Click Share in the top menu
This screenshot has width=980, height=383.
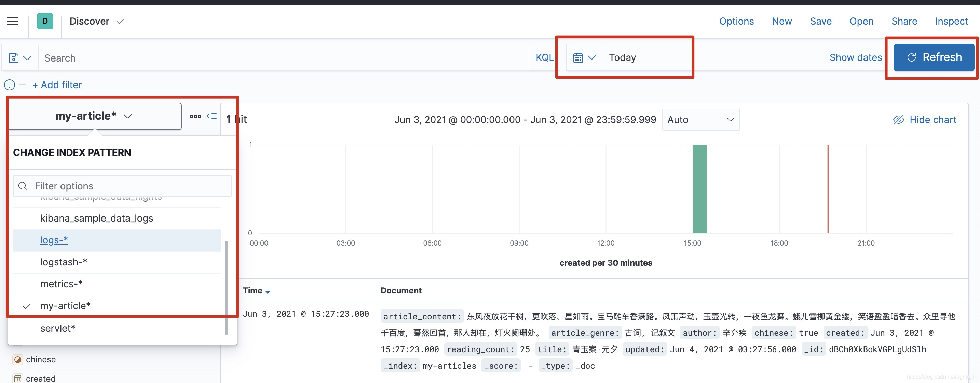point(904,21)
